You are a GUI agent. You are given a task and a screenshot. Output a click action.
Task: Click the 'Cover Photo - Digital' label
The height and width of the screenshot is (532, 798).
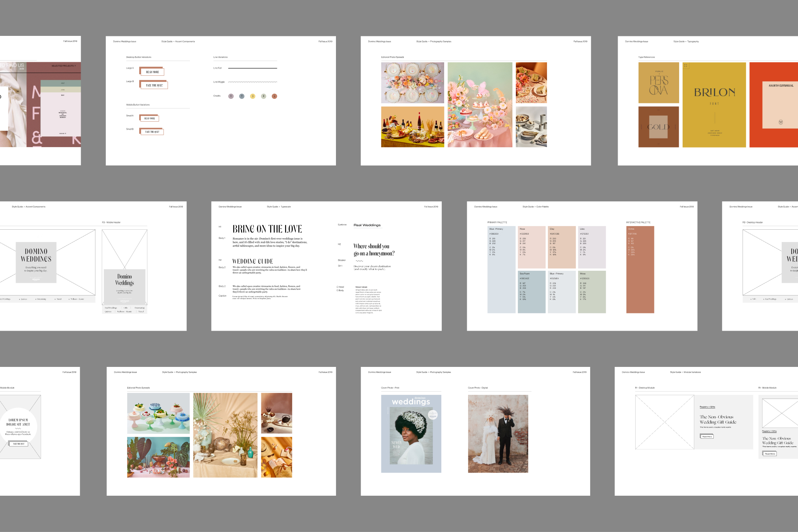point(478,388)
